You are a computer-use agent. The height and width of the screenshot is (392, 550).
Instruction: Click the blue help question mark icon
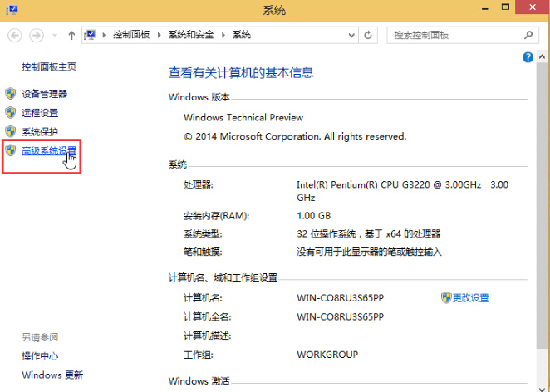[x=528, y=57]
